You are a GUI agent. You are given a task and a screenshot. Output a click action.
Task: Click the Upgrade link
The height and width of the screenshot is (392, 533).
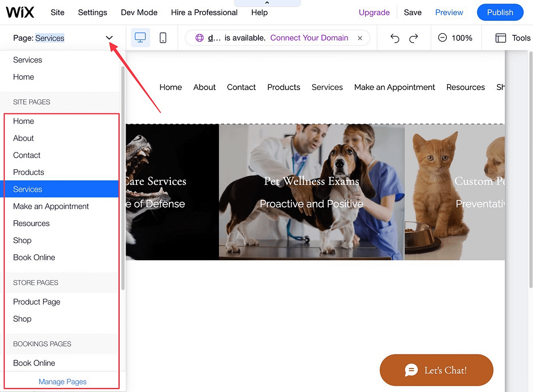[374, 12]
